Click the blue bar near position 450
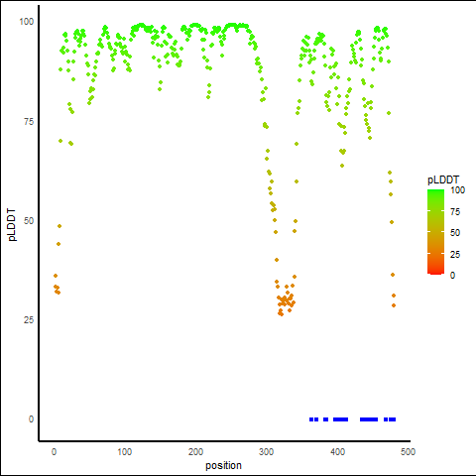The height and width of the screenshot is (476, 476). coord(369,419)
